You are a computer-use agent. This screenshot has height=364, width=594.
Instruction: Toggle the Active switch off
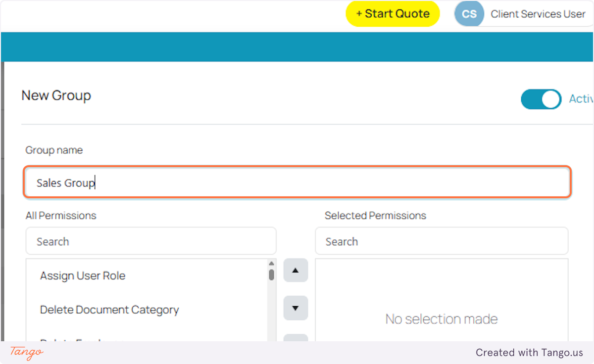tap(541, 99)
